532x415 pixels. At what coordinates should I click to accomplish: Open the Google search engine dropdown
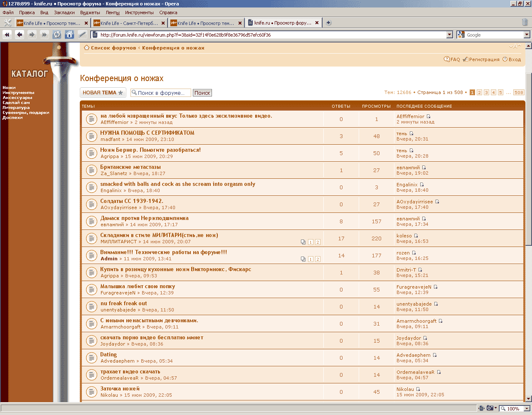527,35
